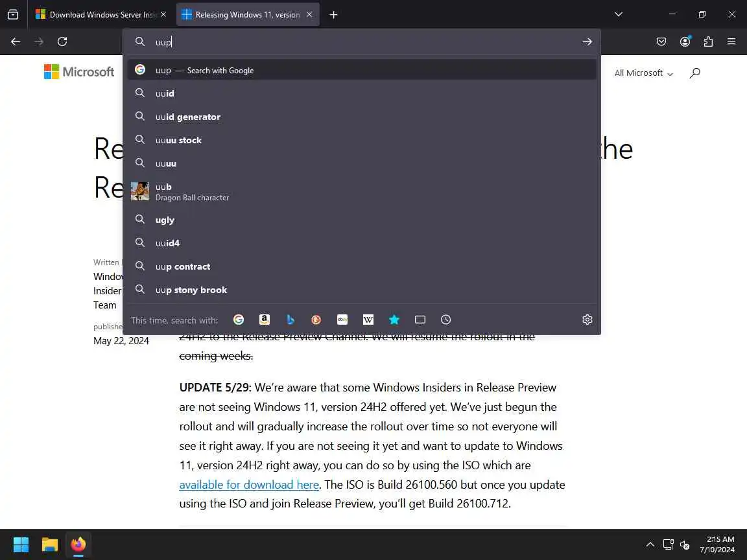The width and height of the screenshot is (747, 560).
Task: Open the Firefox account icon
Action: (x=685, y=42)
